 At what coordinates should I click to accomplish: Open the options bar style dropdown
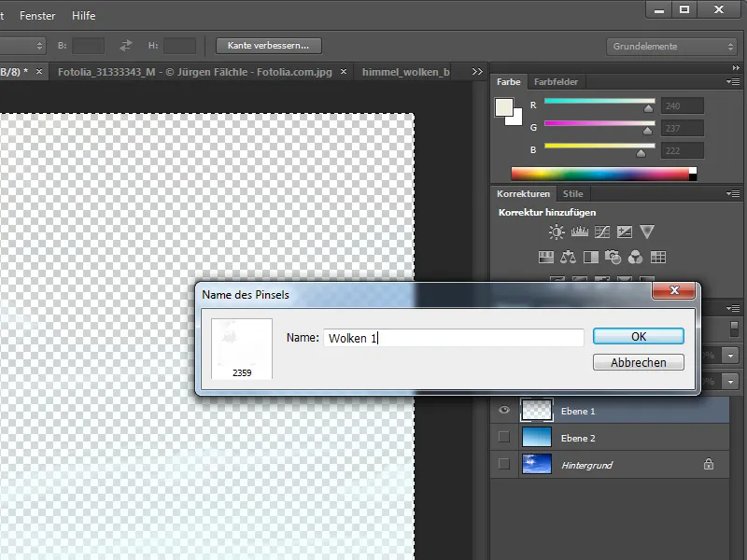pos(22,46)
